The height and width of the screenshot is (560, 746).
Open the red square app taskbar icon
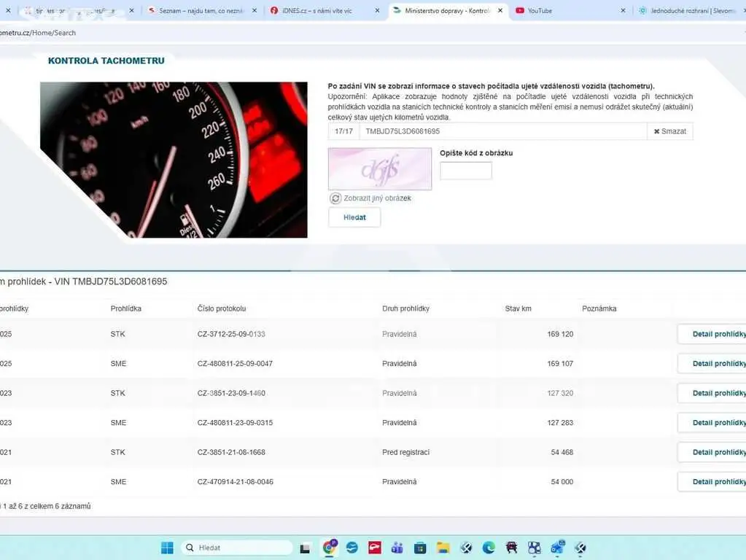click(375, 548)
